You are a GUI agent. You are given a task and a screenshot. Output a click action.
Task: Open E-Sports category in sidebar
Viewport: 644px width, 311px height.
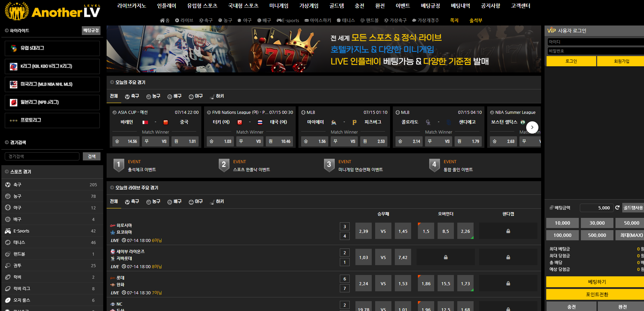(x=52, y=231)
